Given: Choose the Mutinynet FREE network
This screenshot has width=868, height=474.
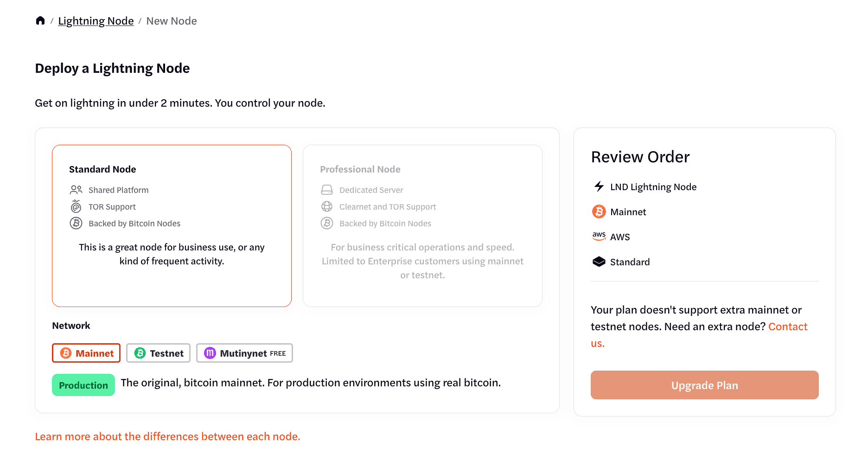Looking at the screenshot, I should tap(244, 353).
